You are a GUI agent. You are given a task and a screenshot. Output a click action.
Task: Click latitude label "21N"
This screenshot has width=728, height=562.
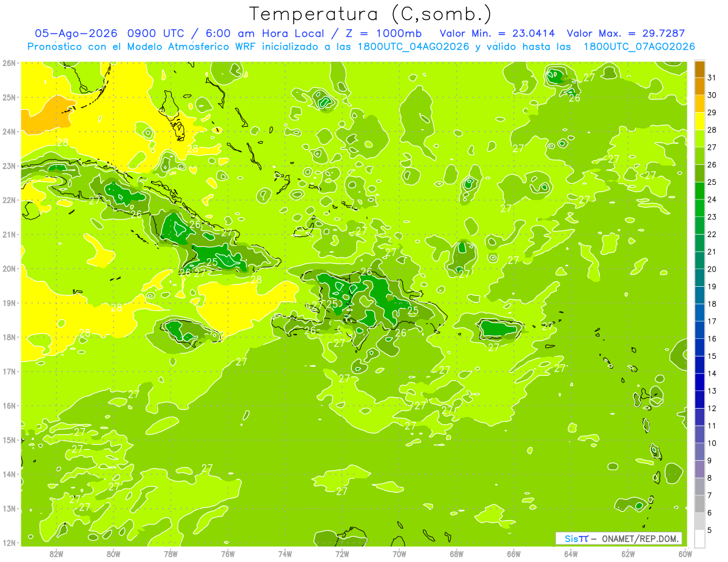(x=9, y=234)
